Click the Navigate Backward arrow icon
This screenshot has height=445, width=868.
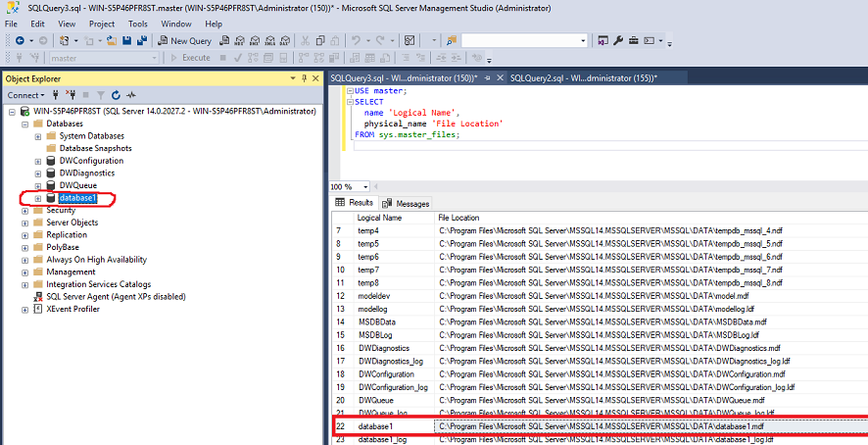coord(20,40)
